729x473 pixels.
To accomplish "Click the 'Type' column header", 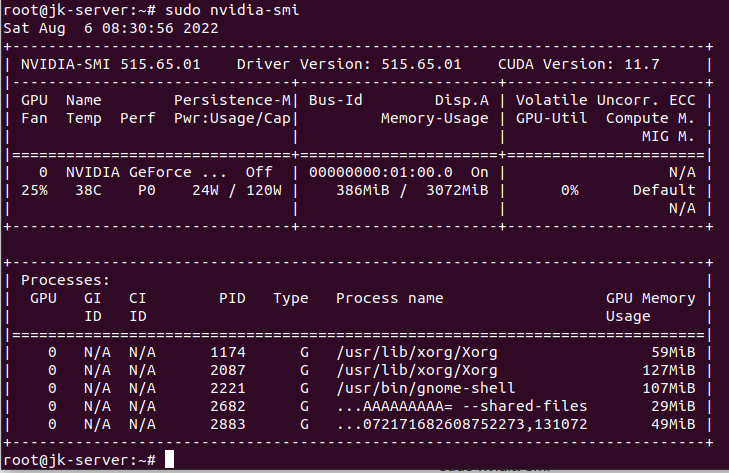I will click(291, 298).
